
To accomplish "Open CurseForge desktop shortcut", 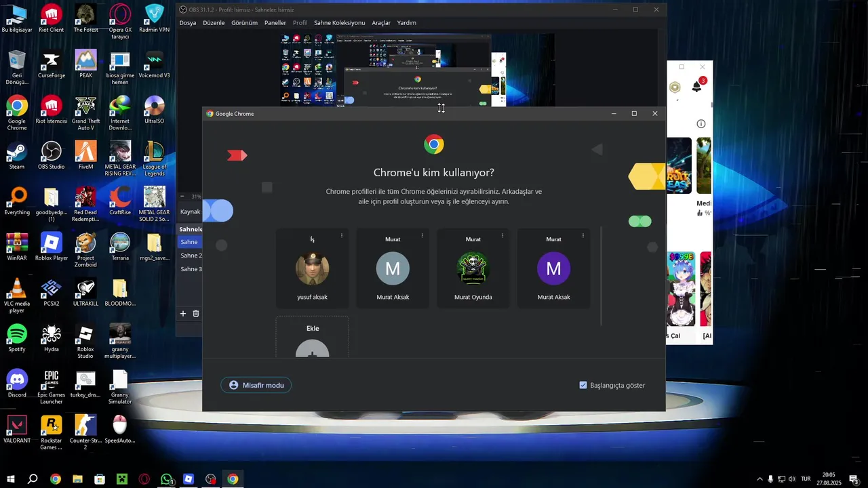I will click(x=52, y=65).
